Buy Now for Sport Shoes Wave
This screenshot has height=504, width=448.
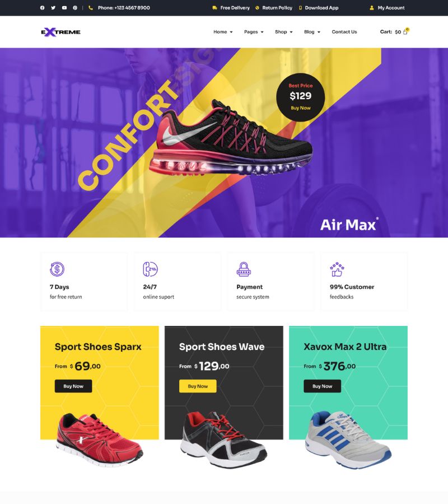pos(198,386)
